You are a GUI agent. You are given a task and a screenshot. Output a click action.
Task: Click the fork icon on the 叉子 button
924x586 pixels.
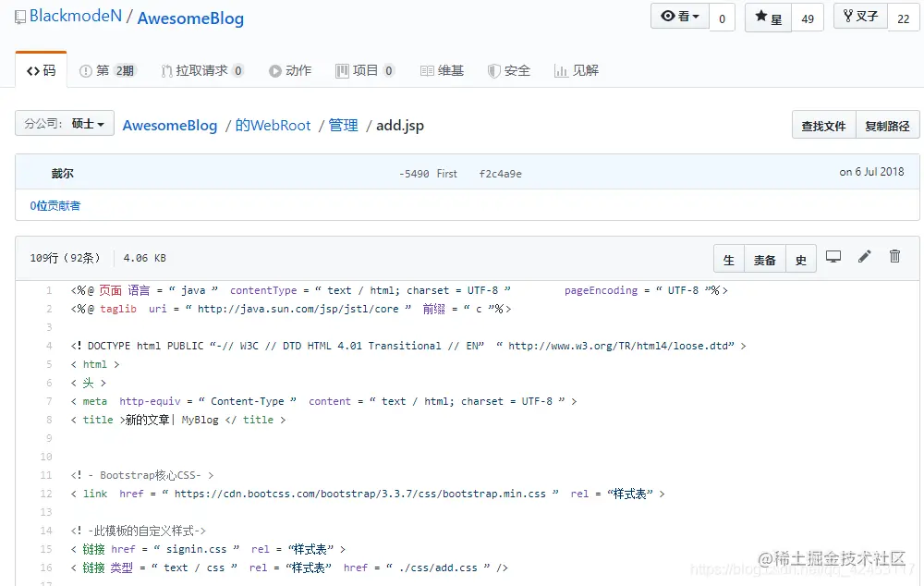[x=850, y=16]
